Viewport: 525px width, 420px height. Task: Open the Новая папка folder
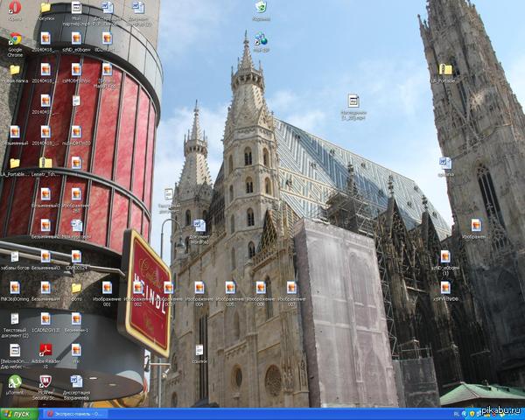(x=14, y=70)
